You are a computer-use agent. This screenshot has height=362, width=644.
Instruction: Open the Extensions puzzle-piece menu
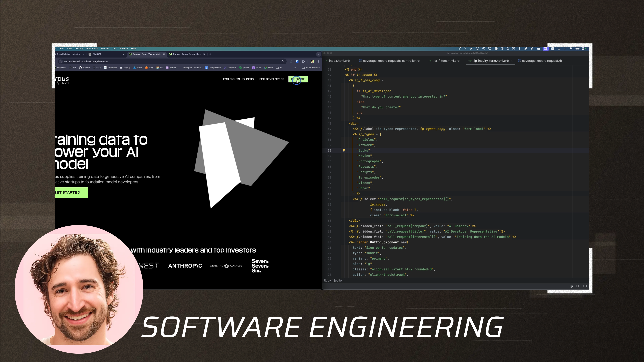303,62
